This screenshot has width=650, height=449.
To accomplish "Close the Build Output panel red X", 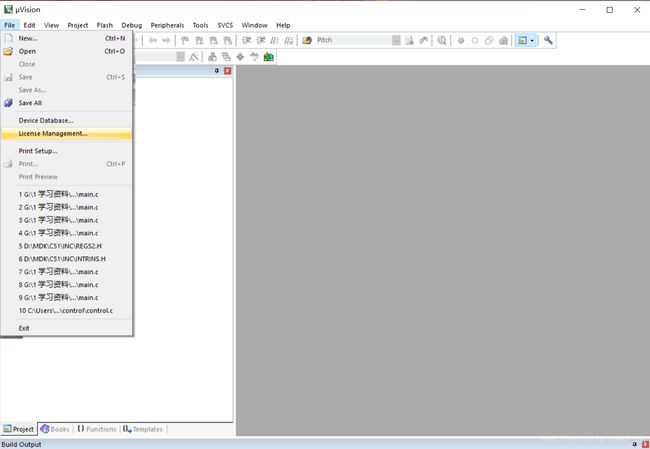I will pos(645,444).
